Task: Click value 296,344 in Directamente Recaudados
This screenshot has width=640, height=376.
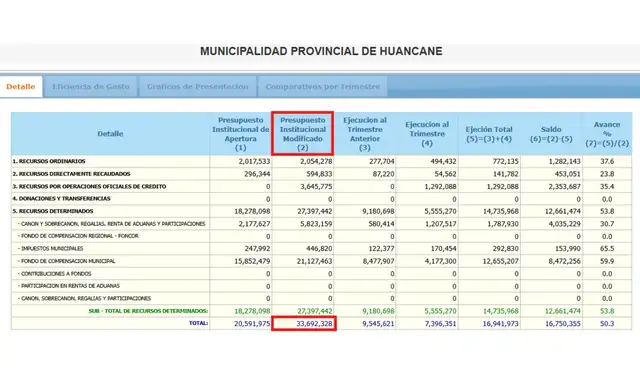Action: point(258,174)
